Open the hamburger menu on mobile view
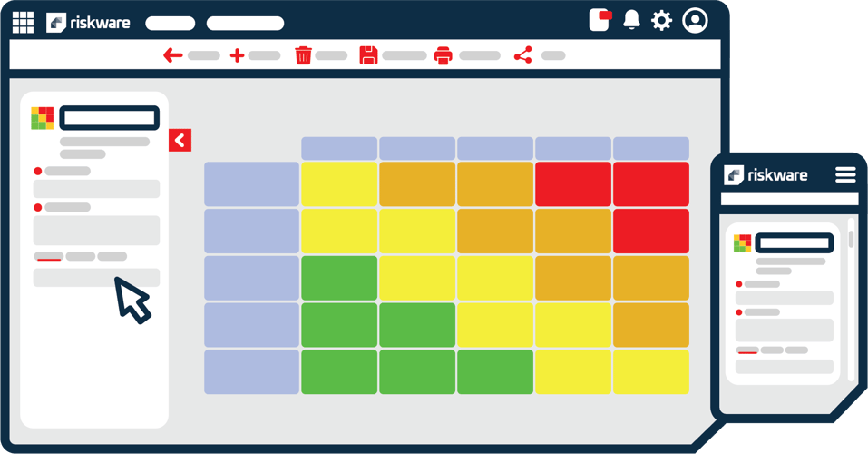Screen dimensions: 868x454 point(845,174)
